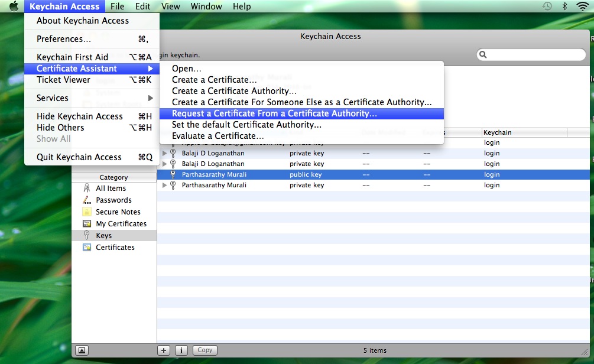The image size is (594, 364).
Task: Click the Time Machine menu bar icon
Action: [x=547, y=6]
